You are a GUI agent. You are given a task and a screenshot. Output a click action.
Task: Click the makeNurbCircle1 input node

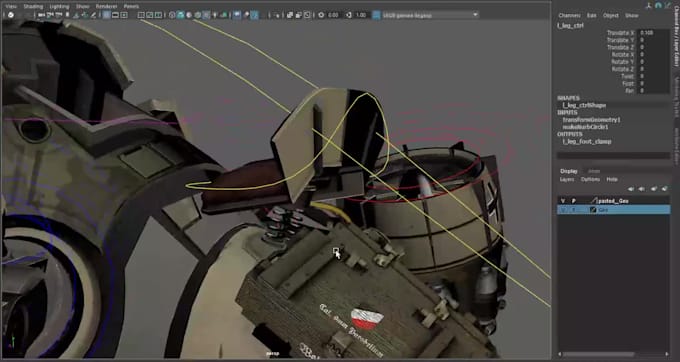[585, 127]
